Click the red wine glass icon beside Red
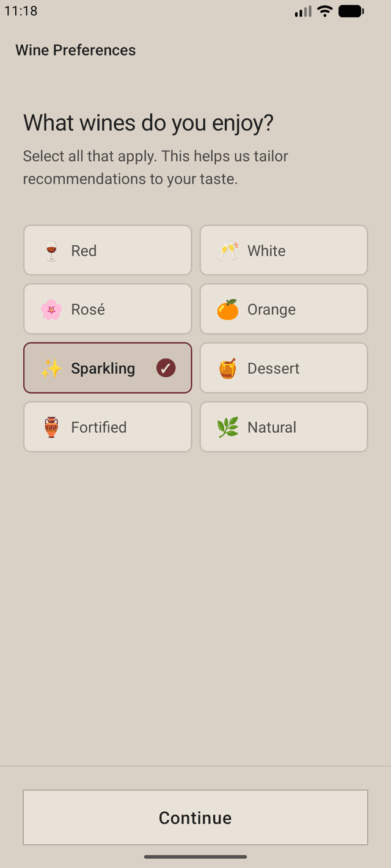This screenshot has height=868, width=391. tap(51, 250)
